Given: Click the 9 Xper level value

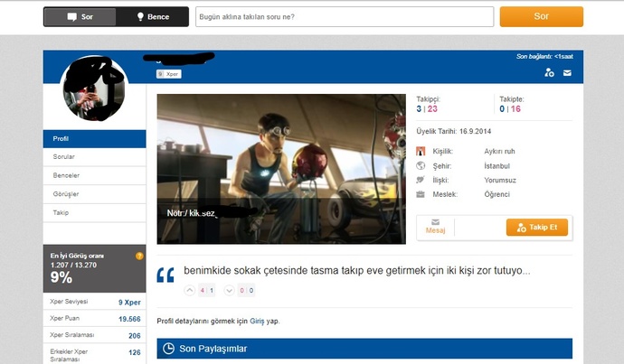Looking at the screenshot, I should coord(129,303).
